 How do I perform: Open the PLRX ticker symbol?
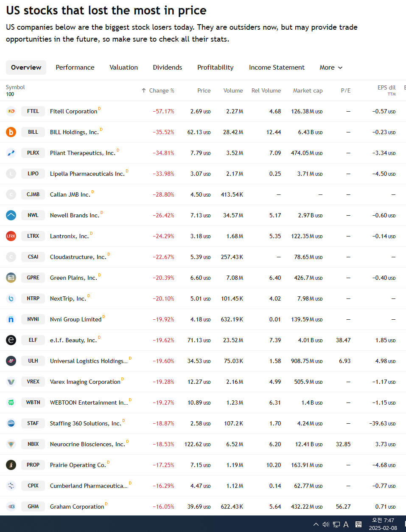pos(33,153)
